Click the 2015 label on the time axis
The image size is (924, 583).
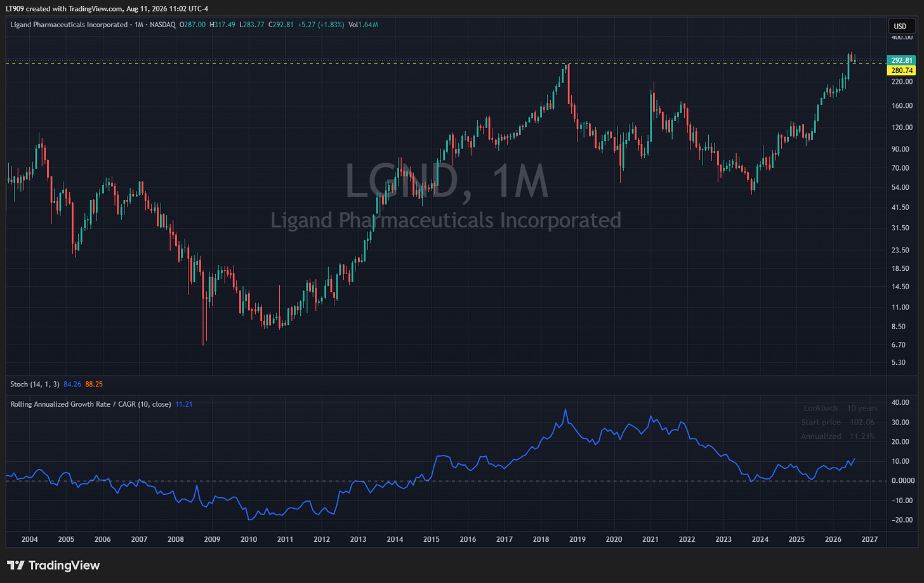tap(432, 540)
